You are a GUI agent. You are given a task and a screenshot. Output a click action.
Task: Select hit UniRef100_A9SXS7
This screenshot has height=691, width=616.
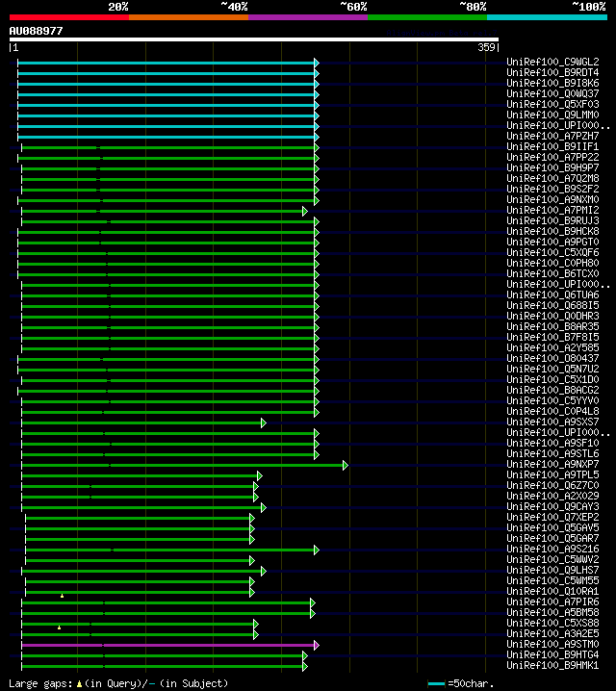click(552, 422)
